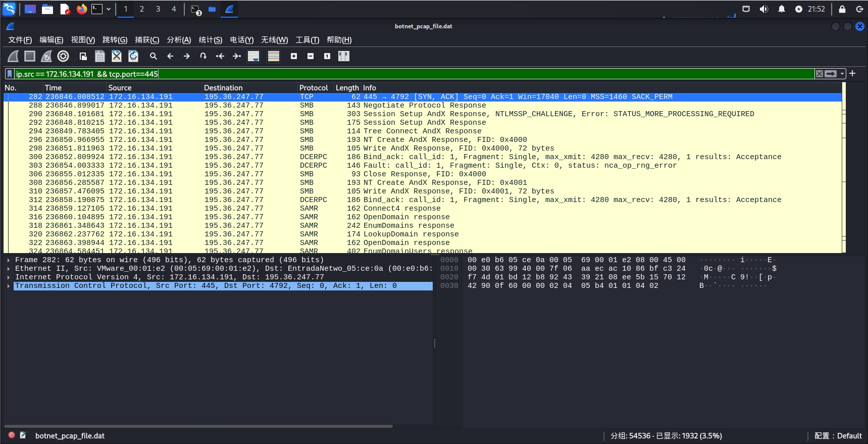Sort packets by Length column header
868x444 pixels.
coord(347,87)
